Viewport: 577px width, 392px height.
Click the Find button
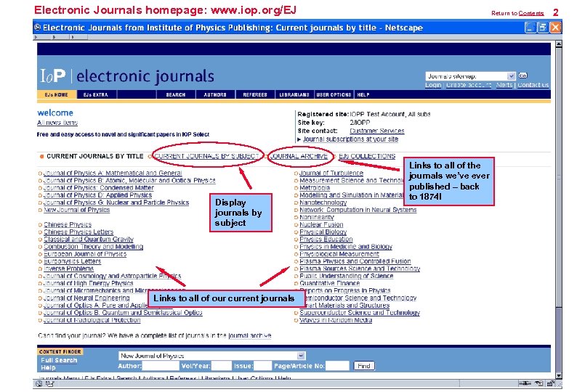click(x=364, y=366)
